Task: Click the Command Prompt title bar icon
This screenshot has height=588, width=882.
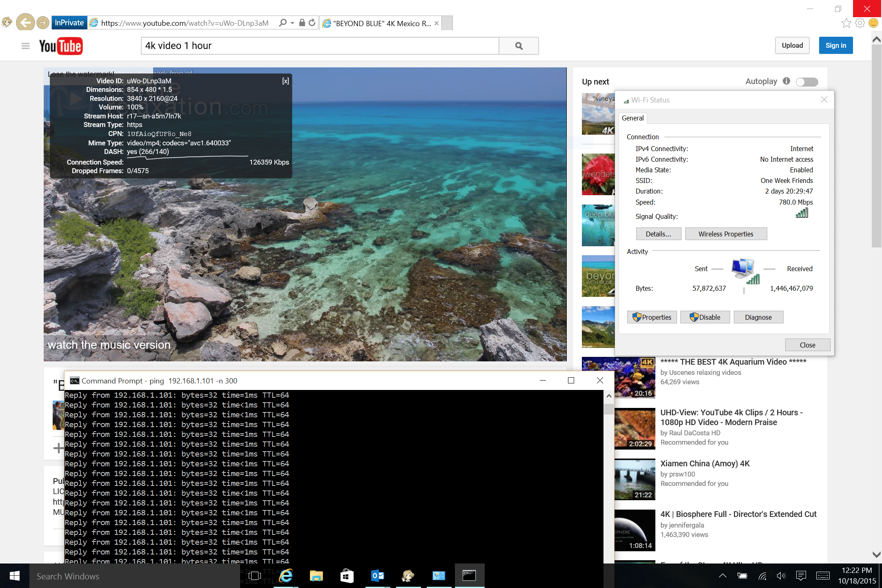Action: 74,381
